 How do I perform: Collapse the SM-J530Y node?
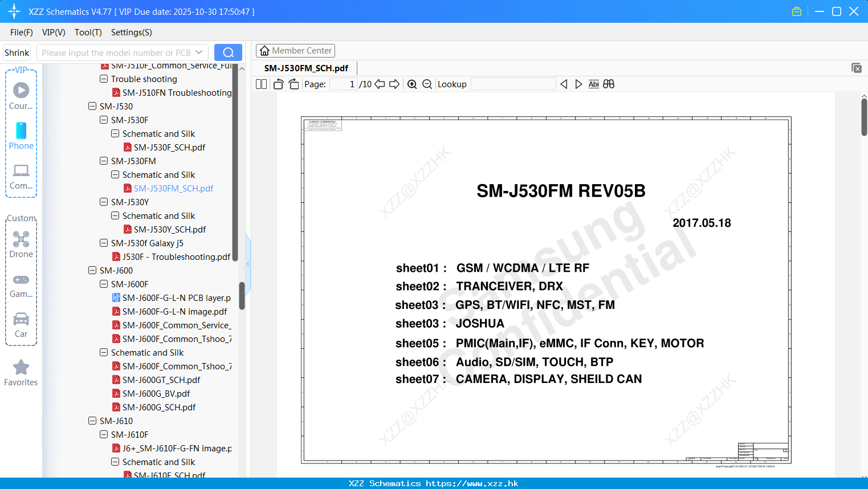104,202
